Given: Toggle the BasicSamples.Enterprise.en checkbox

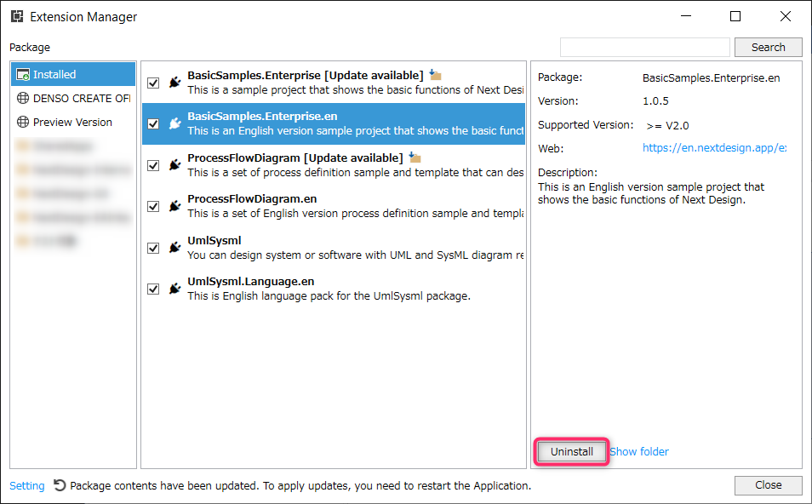Looking at the screenshot, I should tap(153, 123).
